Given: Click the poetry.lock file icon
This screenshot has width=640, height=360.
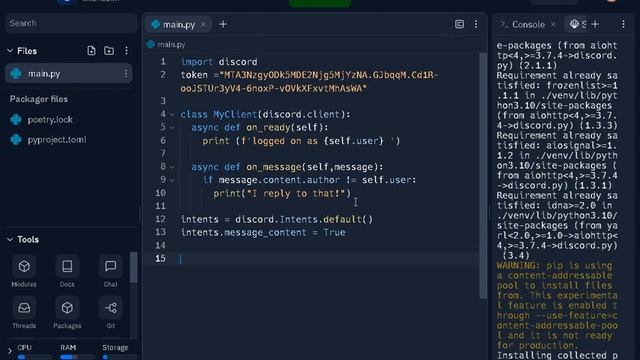Looking at the screenshot, I should tap(16, 120).
